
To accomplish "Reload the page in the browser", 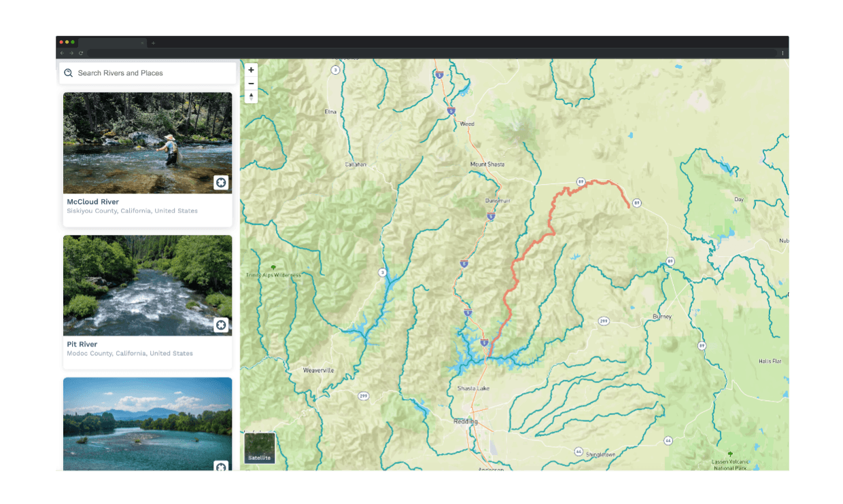I will click(x=81, y=53).
